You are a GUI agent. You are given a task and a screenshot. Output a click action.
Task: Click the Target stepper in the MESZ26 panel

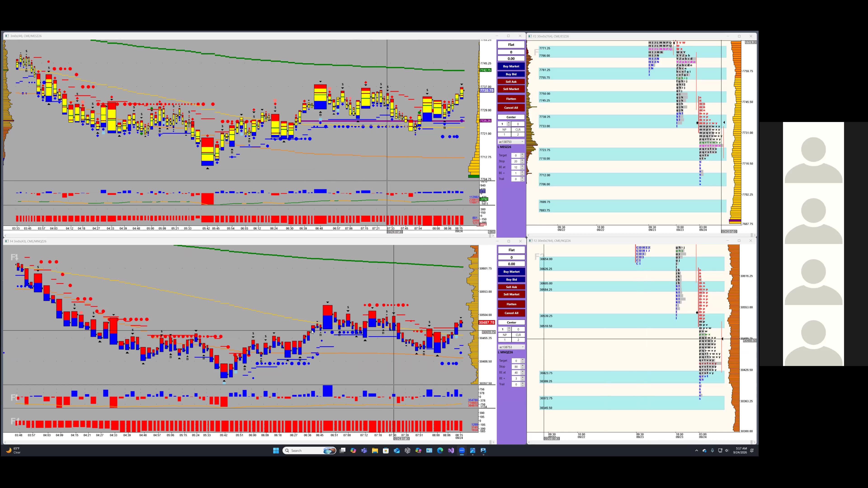522,155
